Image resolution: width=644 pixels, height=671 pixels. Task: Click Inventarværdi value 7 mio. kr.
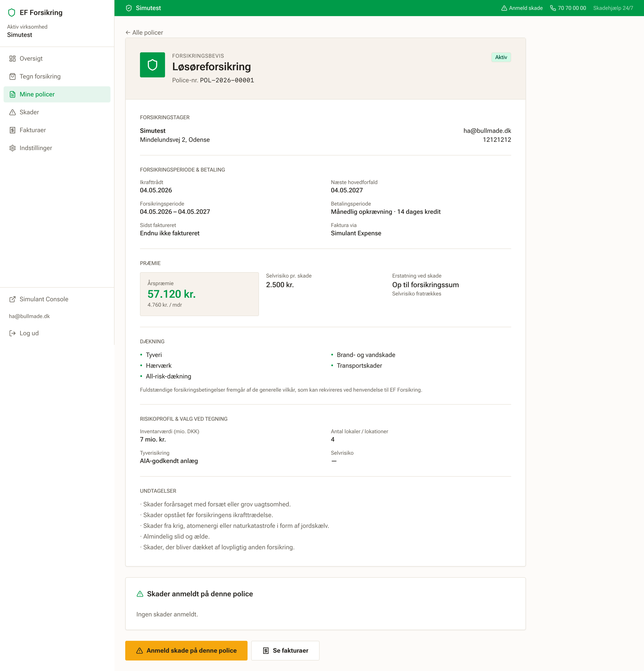point(153,440)
